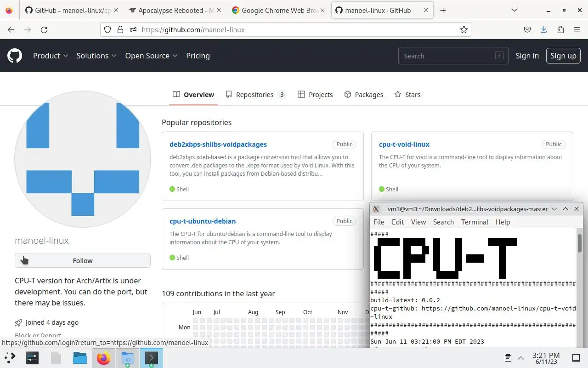Open the KDE application launcher
The image size is (588, 368).
tap(10, 357)
